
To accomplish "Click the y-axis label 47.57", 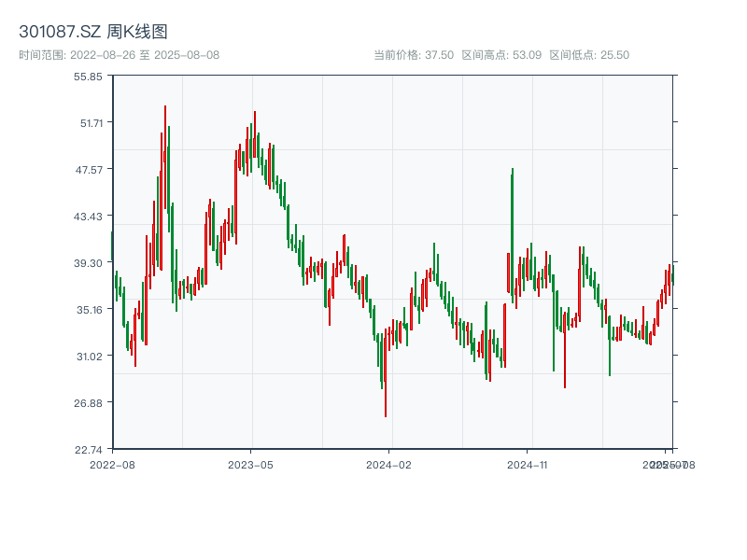I will tap(89, 170).
